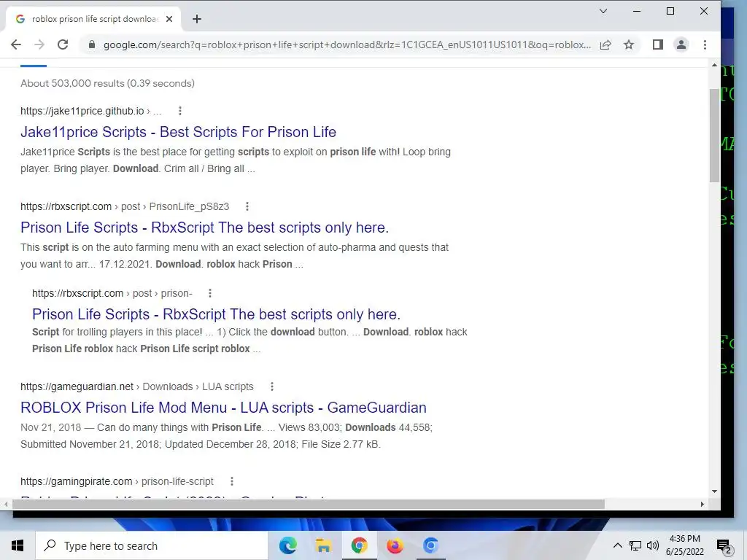Click the horizontal scroll right arrow
Screen dimensions: 747x560
point(703,504)
